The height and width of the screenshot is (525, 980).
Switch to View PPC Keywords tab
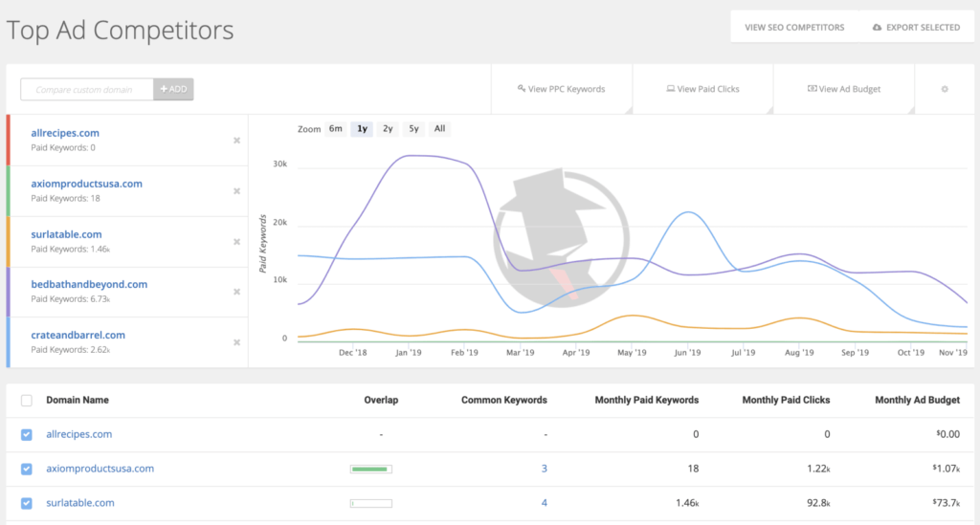(561, 89)
